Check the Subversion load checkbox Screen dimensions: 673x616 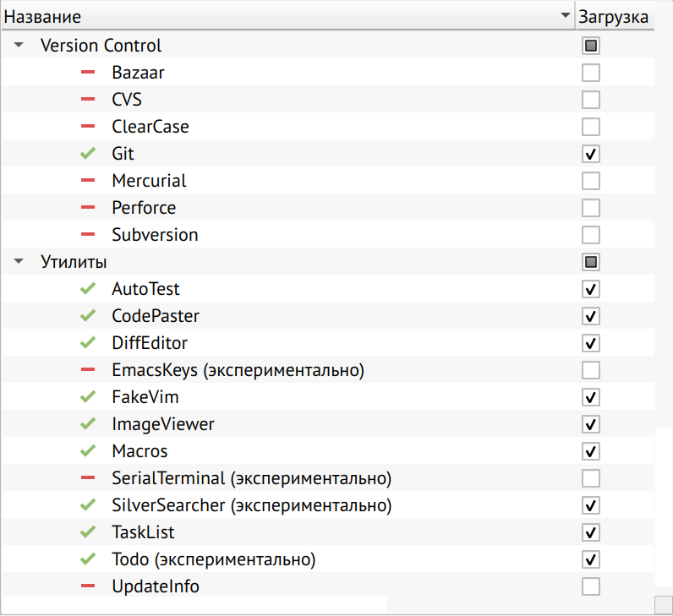[591, 235]
